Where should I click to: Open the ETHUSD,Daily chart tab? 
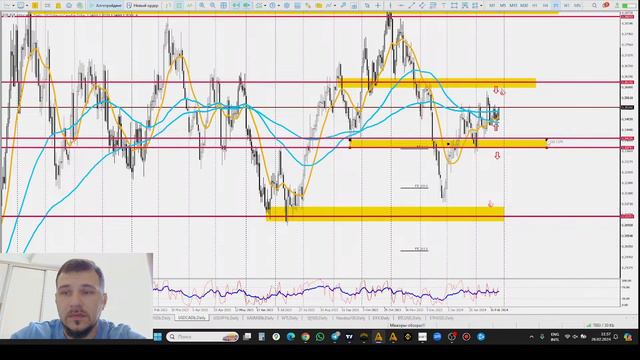click(x=442, y=318)
